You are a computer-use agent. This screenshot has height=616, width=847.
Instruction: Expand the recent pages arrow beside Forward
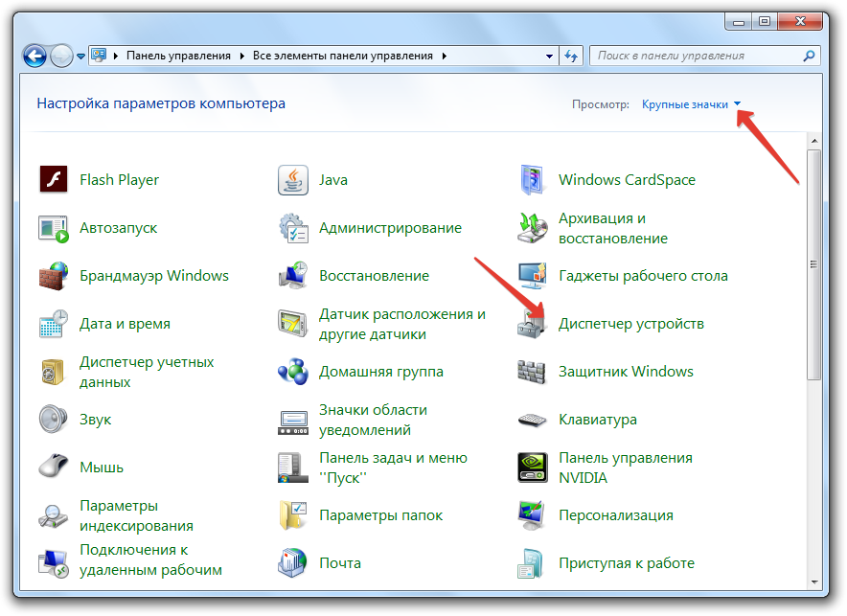(x=80, y=57)
